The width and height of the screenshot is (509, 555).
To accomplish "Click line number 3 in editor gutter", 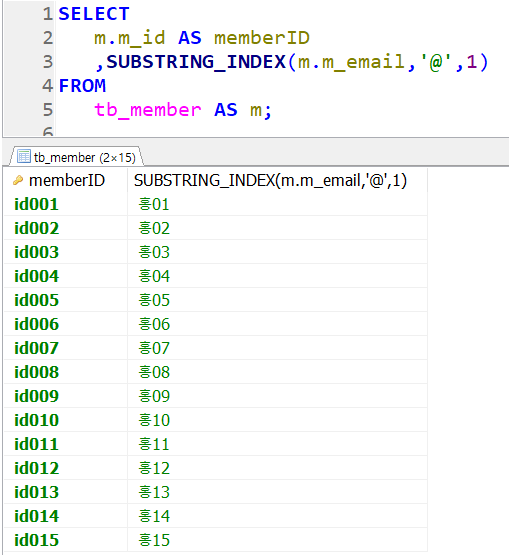I will point(48,62).
